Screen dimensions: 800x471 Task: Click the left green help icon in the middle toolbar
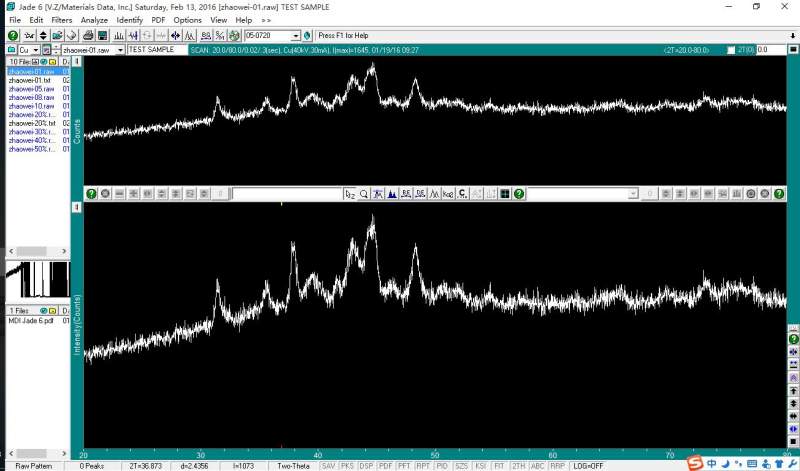(x=91, y=194)
